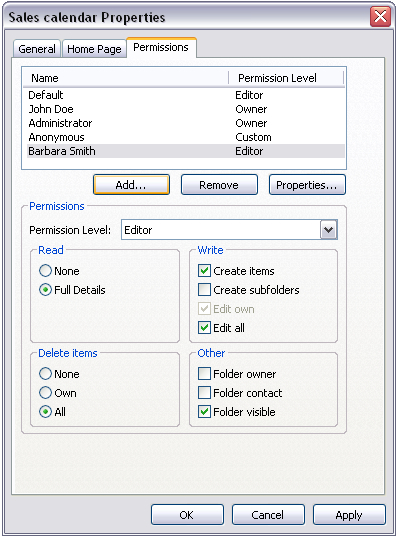
Task: Set Read permission to None
Action: 45,271
